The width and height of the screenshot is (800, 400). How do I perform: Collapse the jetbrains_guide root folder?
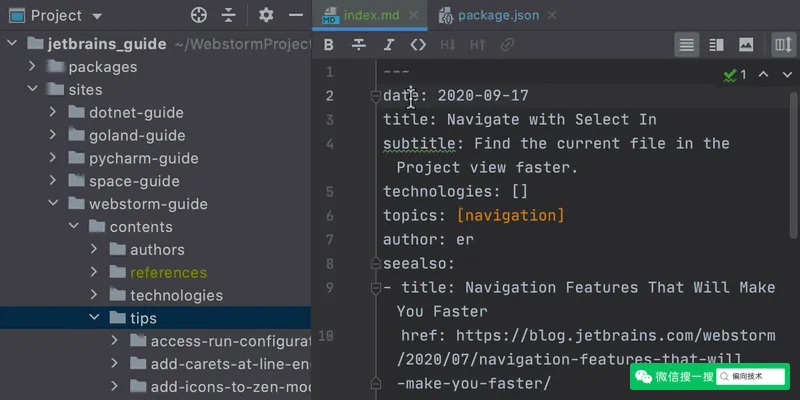click(12, 43)
